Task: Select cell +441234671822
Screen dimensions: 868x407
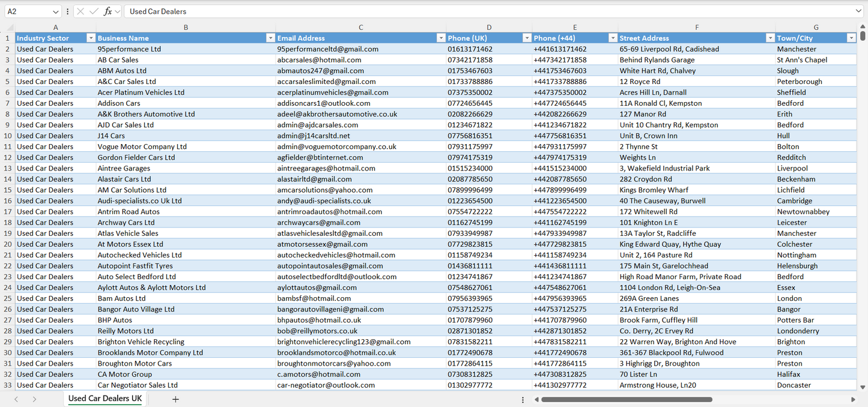Action: pos(575,125)
